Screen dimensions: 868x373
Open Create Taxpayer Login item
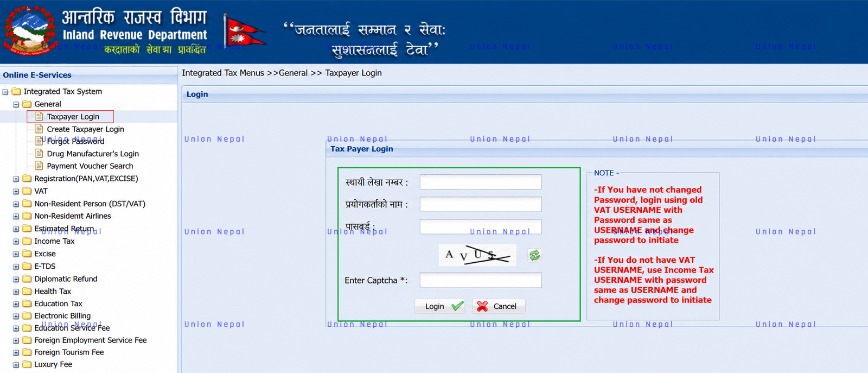[x=85, y=129]
